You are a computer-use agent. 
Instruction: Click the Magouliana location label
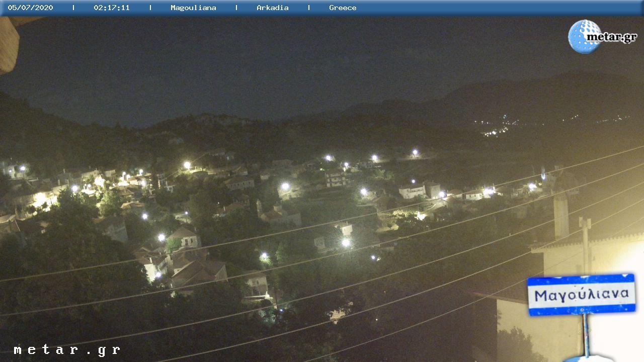click(x=193, y=8)
